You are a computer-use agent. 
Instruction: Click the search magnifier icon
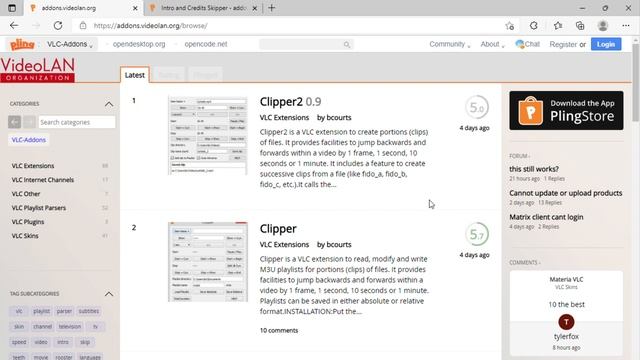pyautogui.click(x=347, y=44)
